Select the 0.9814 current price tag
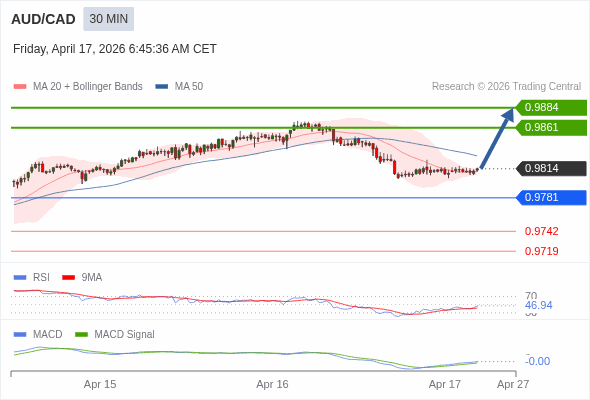Image resolution: width=590 pixels, height=400 pixels. [551, 169]
